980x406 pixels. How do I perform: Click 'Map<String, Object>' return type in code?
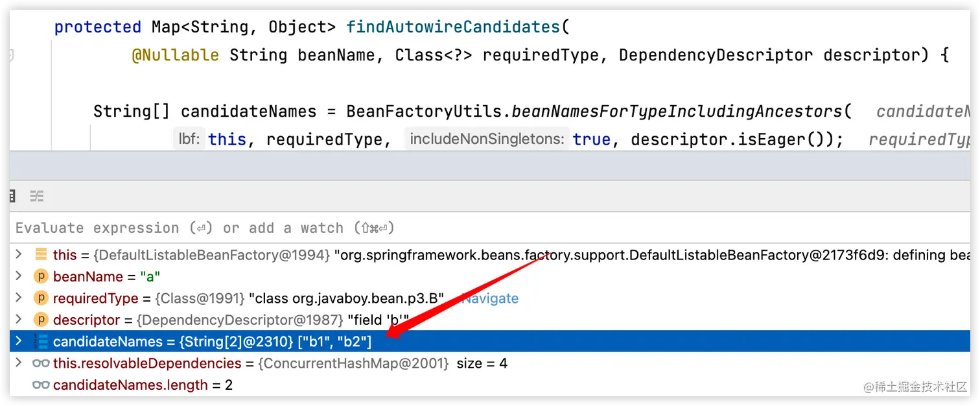click(244, 27)
